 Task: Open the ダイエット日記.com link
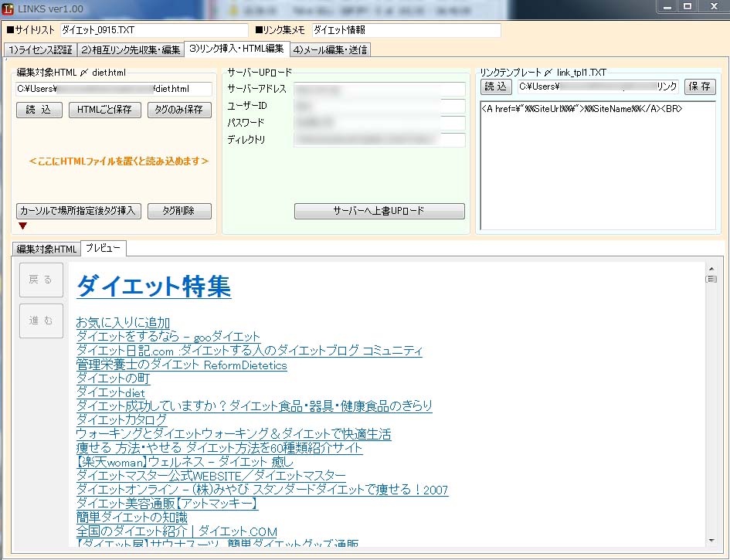click(x=249, y=350)
